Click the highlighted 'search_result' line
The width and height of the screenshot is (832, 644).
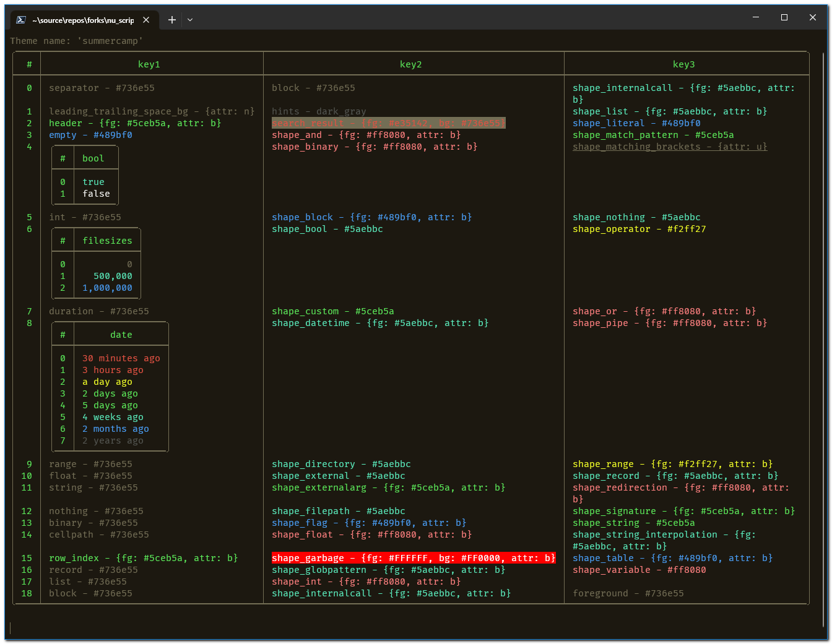click(389, 123)
